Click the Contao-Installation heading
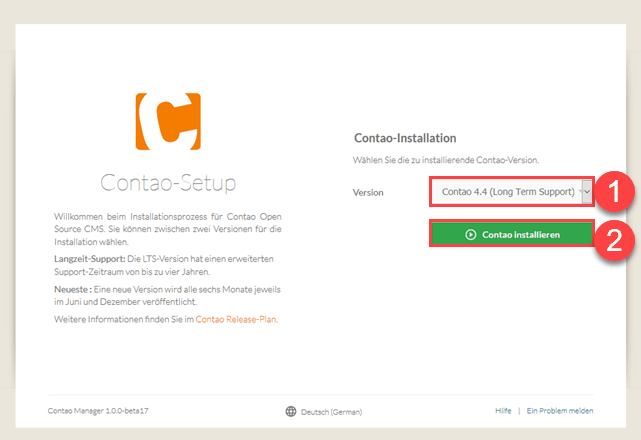 coord(405,138)
